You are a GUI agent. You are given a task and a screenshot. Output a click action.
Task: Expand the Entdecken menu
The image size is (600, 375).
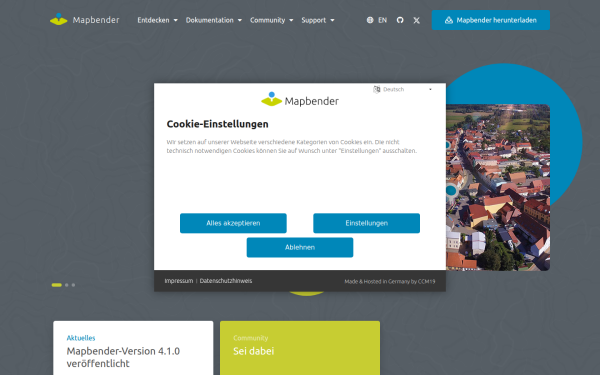pos(157,20)
